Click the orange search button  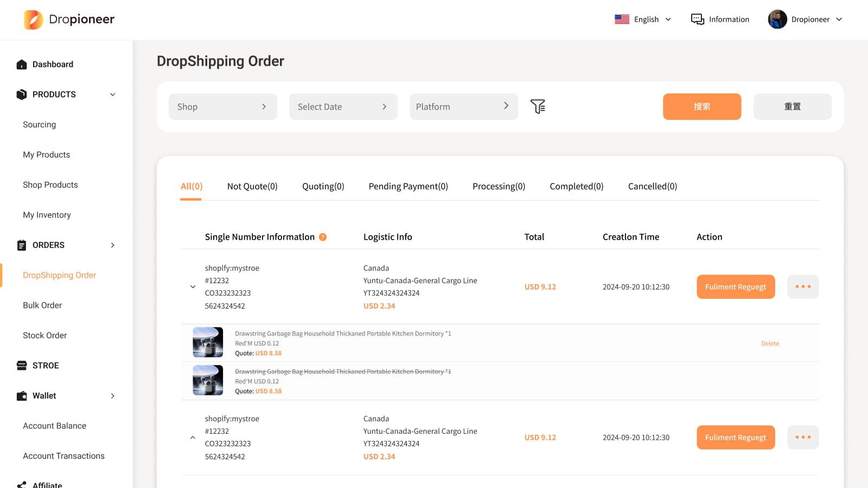pos(701,107)
